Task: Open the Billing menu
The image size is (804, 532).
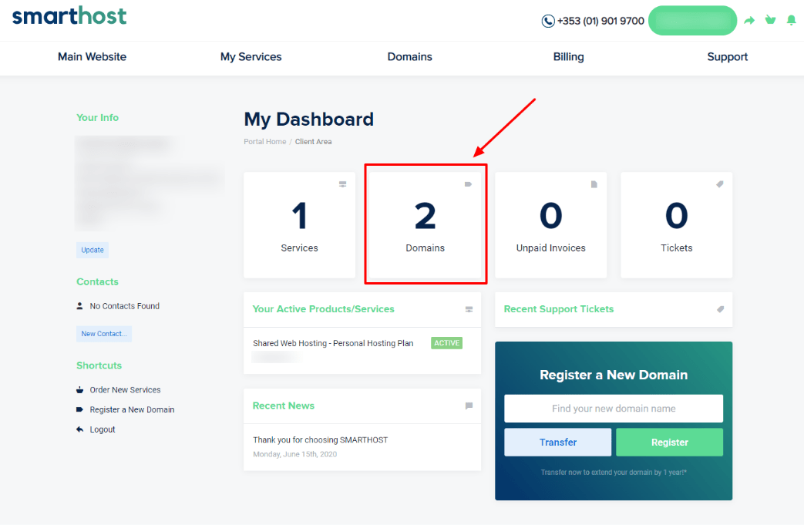Action: [568, 57]
